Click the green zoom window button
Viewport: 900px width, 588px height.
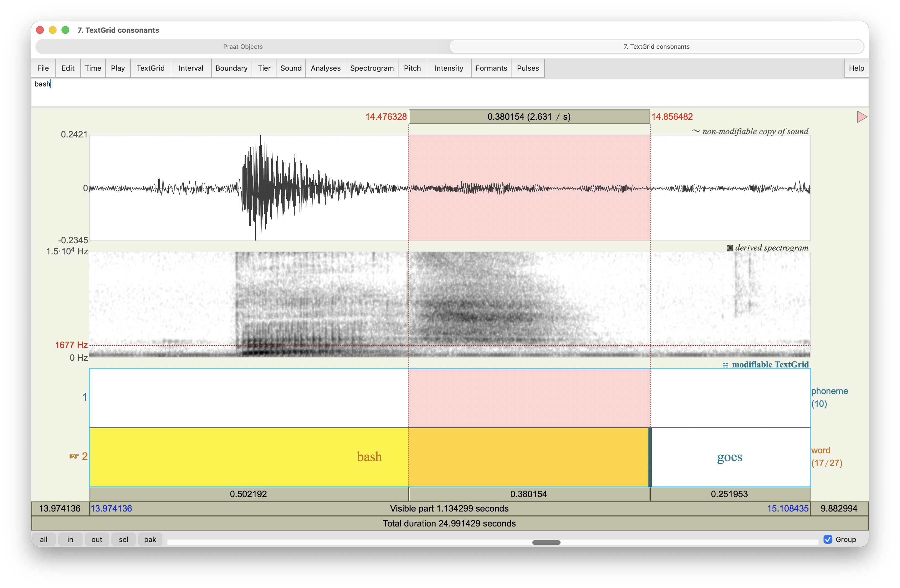pos(65,30)
